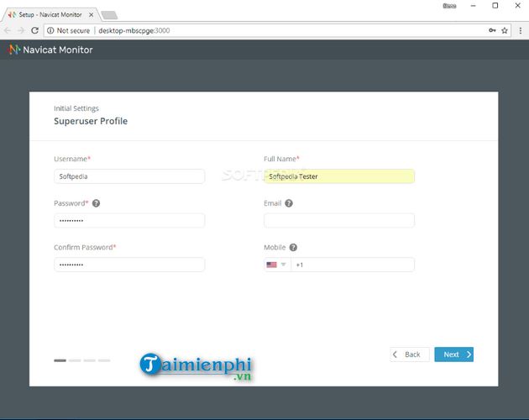The height and width of the screenshot is (420, 529).
Task: Select the empty Email input field
Action: tap(338, 220)
